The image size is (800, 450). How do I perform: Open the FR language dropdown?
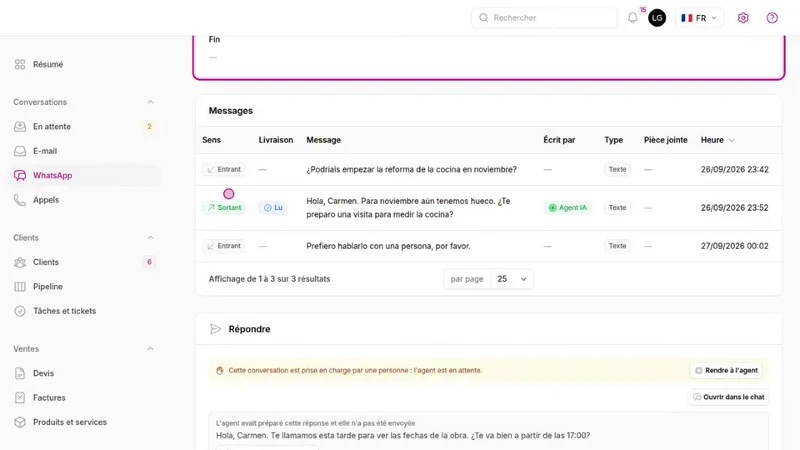click(x=699, y=18)
